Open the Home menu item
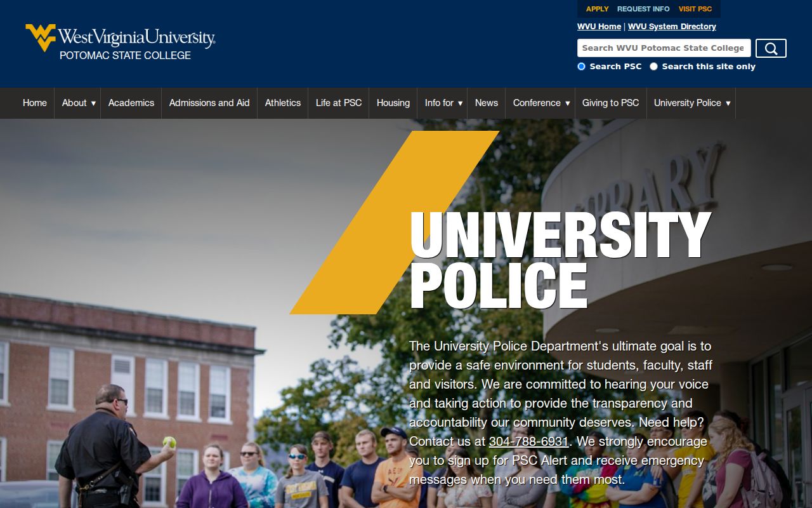The width and height of the screenshot is (812, 508). click(35, 103)
